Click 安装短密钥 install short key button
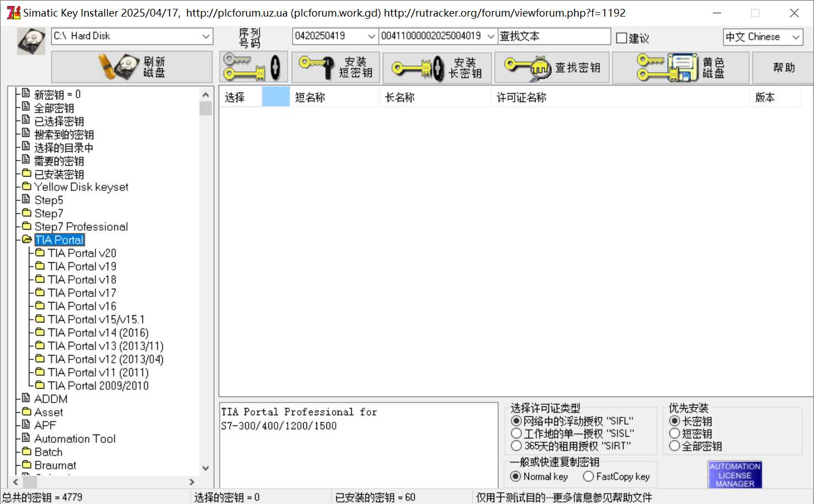 coord(335,67)
